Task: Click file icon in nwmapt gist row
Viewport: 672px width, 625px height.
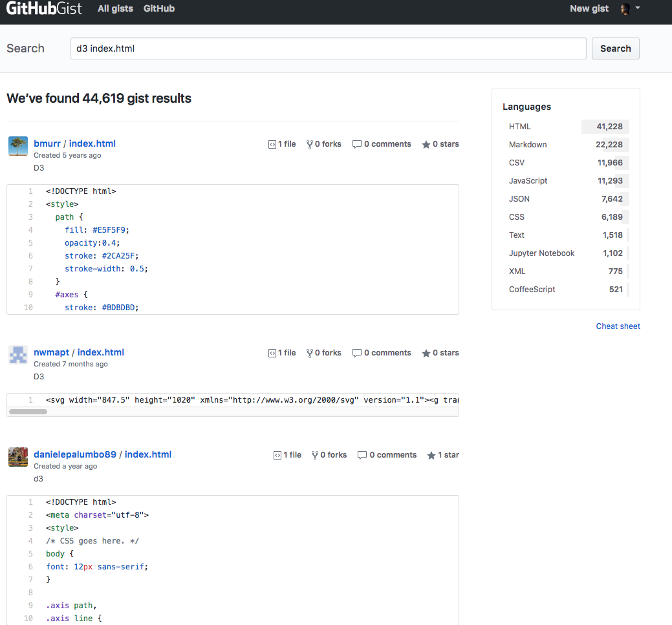Action: point(272,353)
